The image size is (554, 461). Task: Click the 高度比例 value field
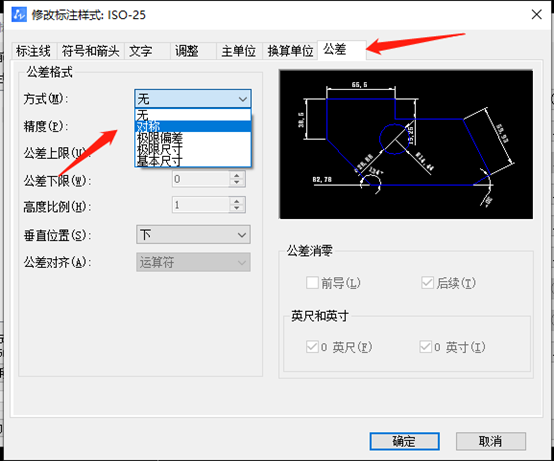[201, 205]
